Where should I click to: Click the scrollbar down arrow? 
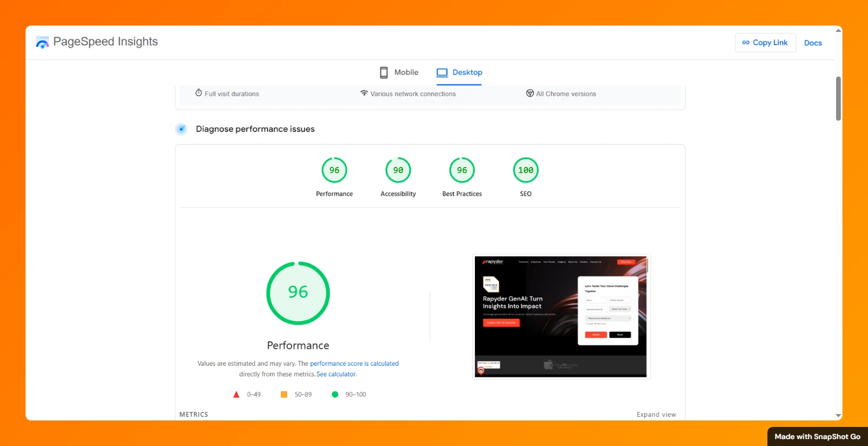pos(838,416)
